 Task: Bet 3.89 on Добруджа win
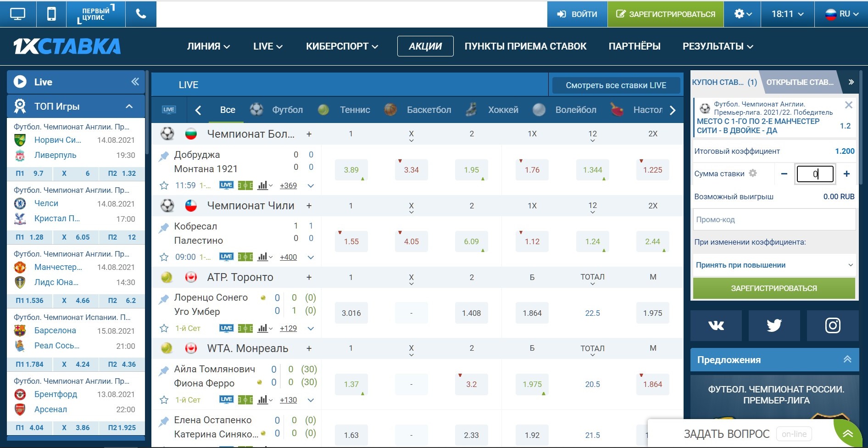351,170
